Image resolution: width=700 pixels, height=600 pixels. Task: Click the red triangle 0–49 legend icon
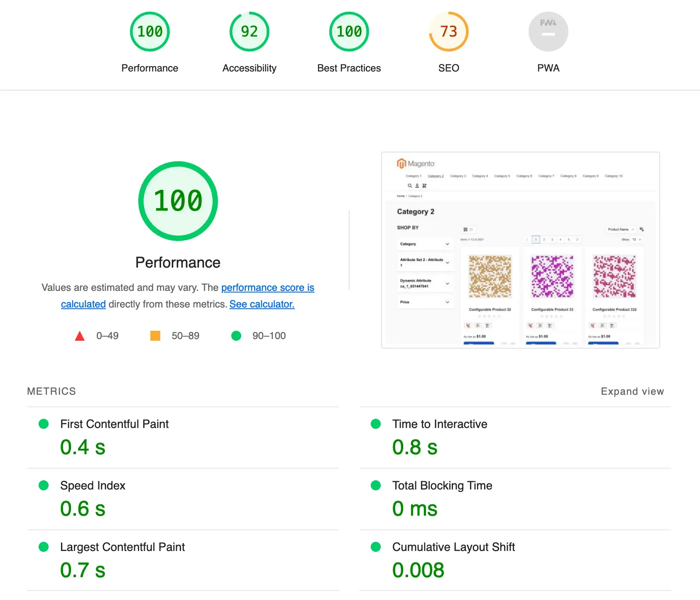pos(80,336)
